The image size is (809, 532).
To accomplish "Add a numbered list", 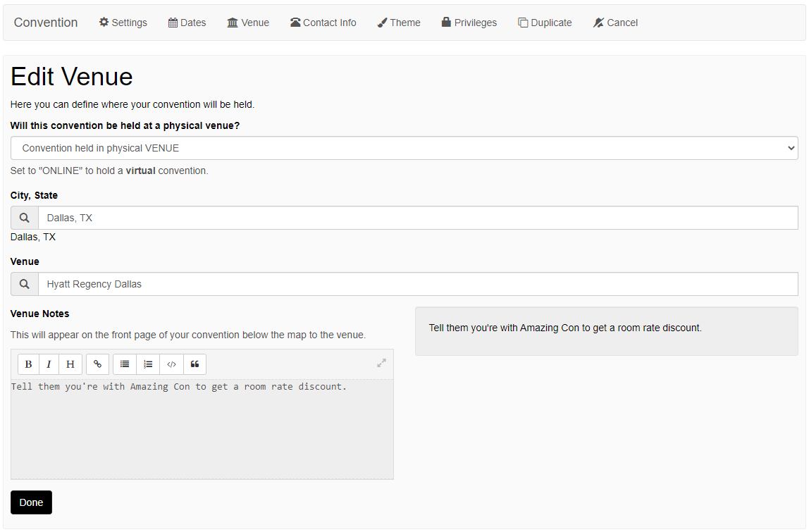I will coord(148,364).
